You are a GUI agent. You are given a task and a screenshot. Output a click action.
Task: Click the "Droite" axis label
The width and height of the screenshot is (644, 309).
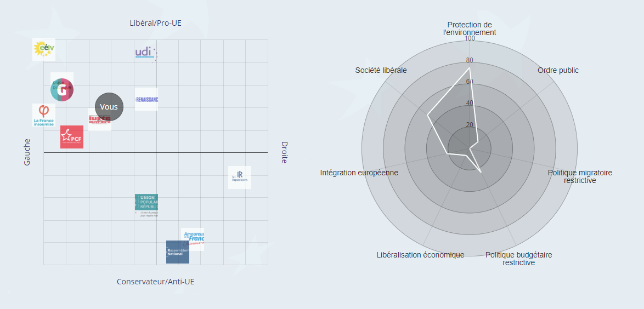(284, 152)
